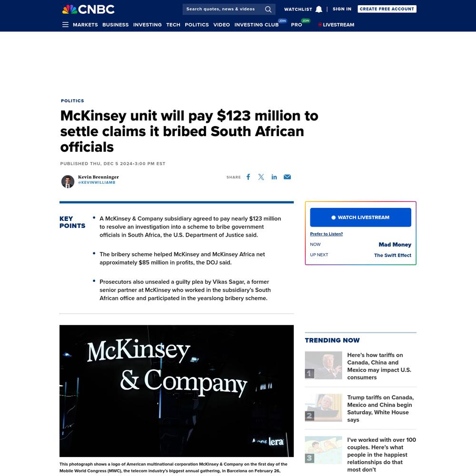Click key point mentioning Vikas Sagar
This screenshot has width=476, height=476.
(x=185, y=290)
